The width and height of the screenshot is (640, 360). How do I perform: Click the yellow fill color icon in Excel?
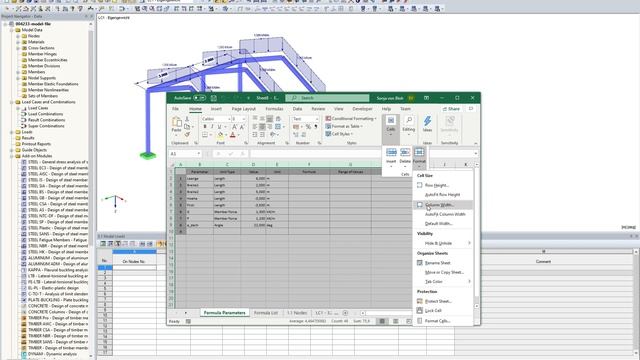click(220, 135)
